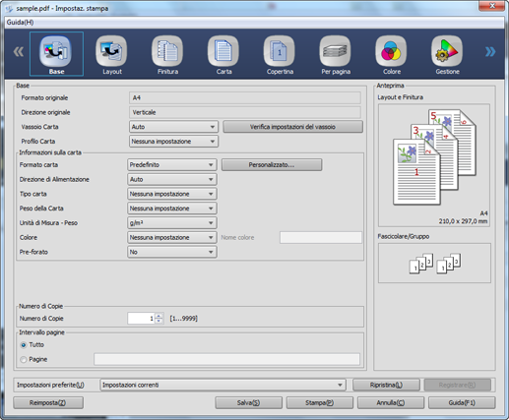Select the Base tab icon
Viewport: 509px width, 420px height.
[x=56, y=53]
